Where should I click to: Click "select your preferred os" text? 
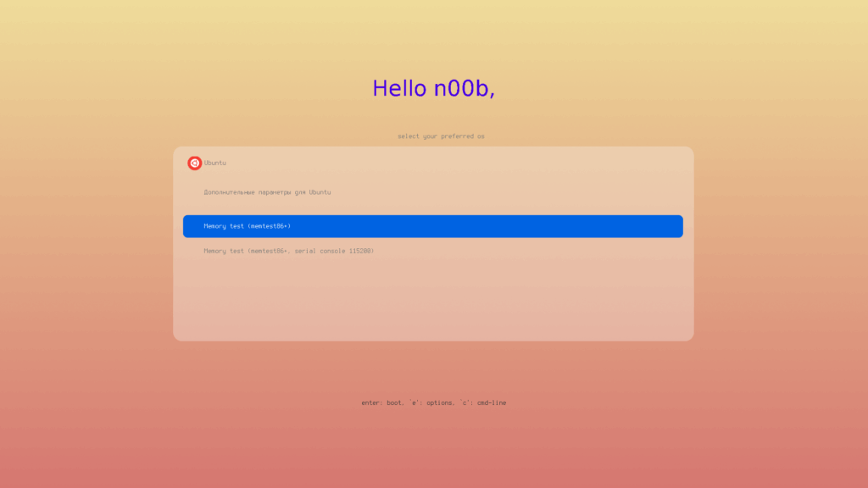[441, 136]
